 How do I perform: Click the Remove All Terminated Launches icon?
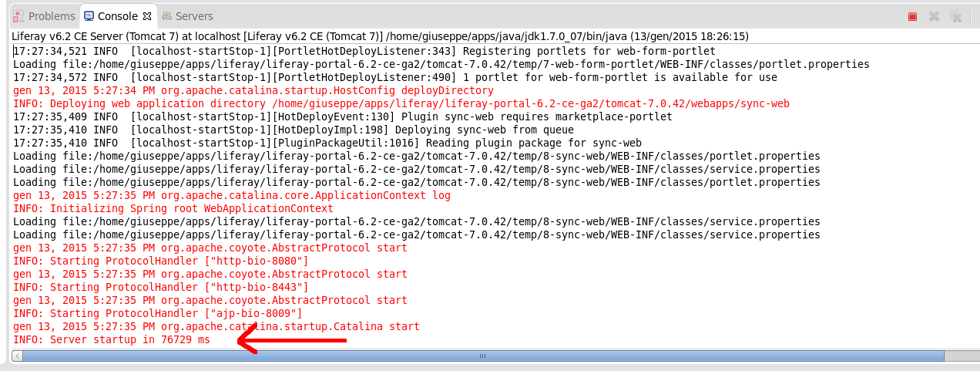click(956, 16)
